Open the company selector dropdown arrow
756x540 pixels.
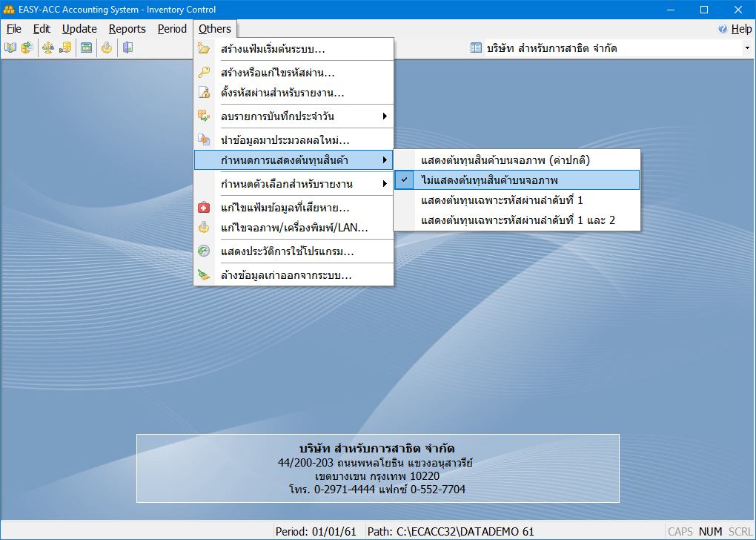[746, 48]
